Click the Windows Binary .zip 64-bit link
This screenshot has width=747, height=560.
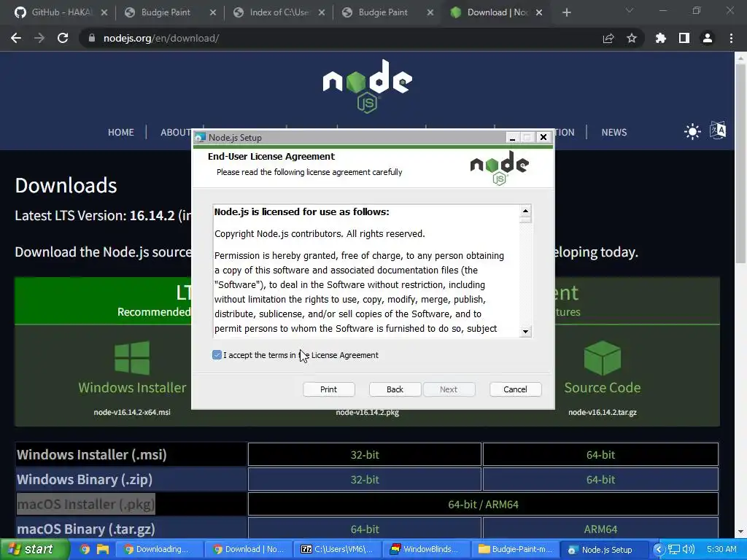pos(600,479)
